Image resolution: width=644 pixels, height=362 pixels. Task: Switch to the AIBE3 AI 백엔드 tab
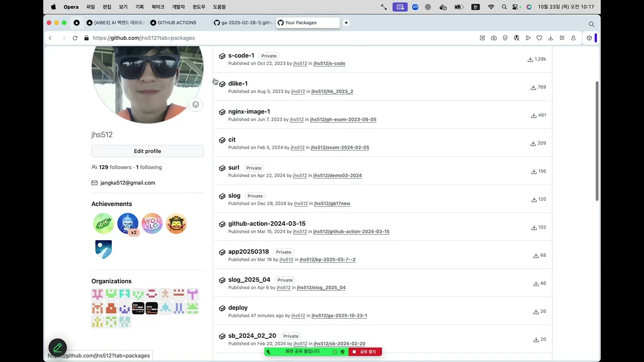(116, 23)
